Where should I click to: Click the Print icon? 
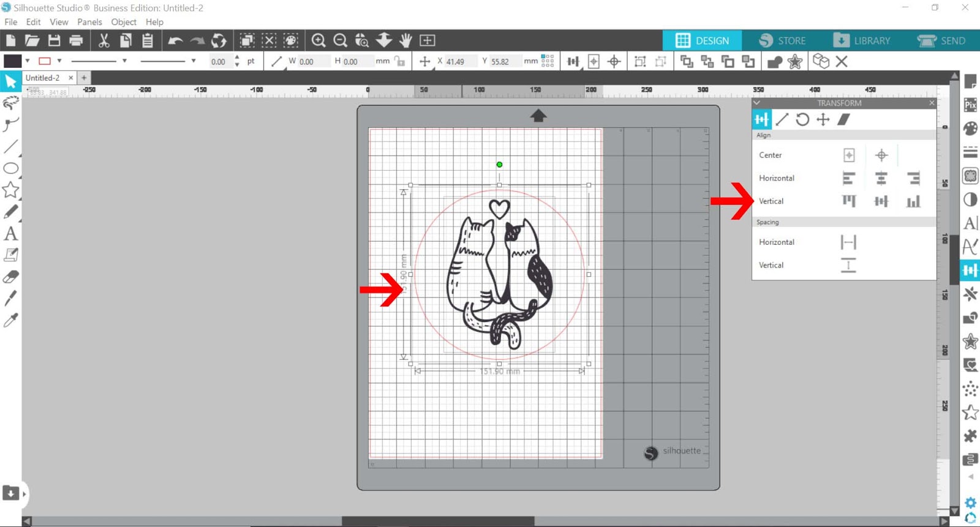coord(76,40)
